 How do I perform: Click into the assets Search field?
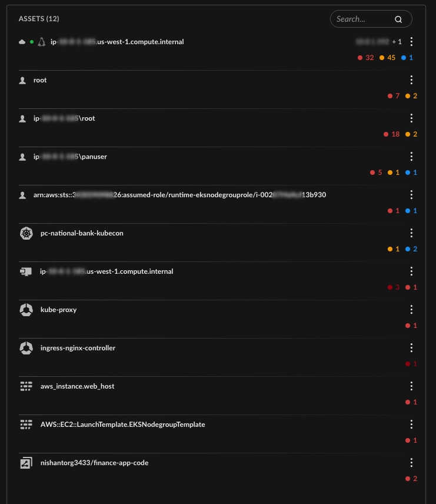pos(371,19)
